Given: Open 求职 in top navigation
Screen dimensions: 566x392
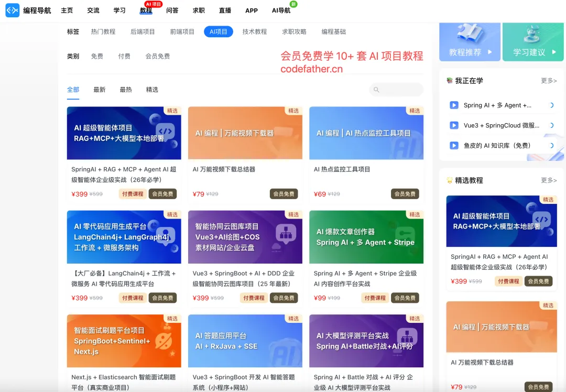Looking at the screenshot, I should 199,10.
